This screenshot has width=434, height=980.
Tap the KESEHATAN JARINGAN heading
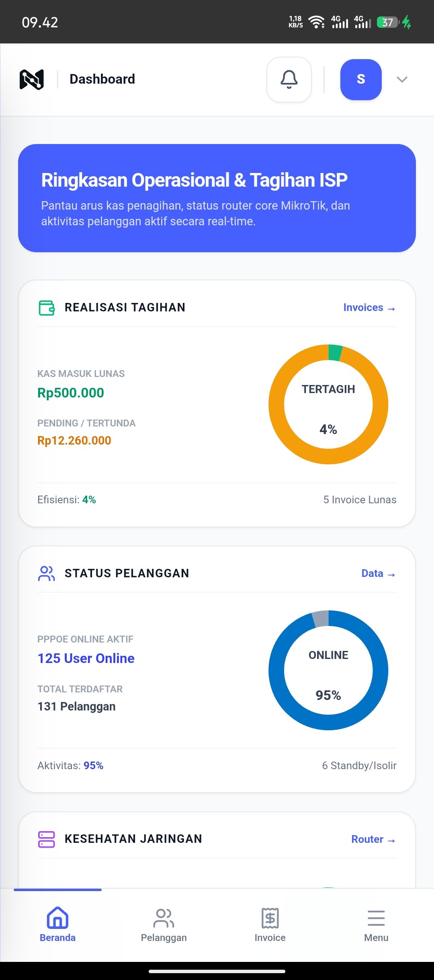tap(133, 839)
